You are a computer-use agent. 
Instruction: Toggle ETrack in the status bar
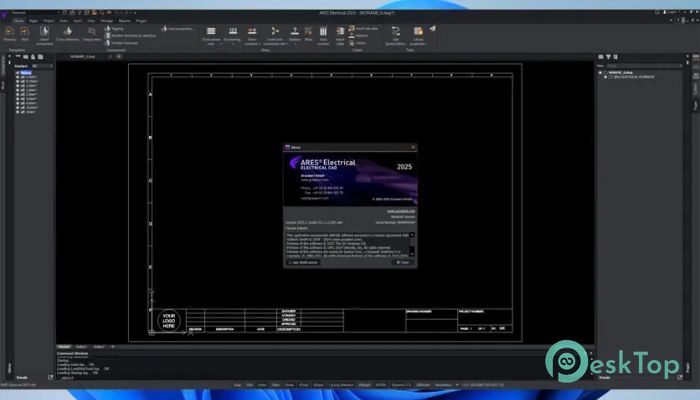(304, 385)
